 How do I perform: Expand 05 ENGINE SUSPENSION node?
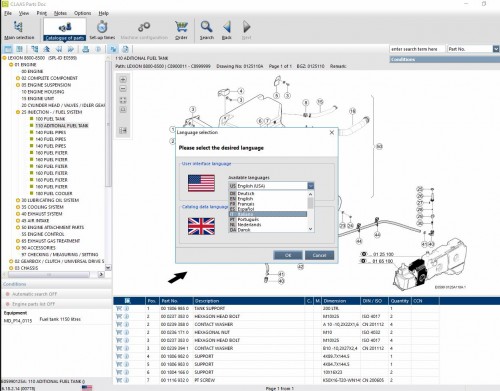click(18, 85)
